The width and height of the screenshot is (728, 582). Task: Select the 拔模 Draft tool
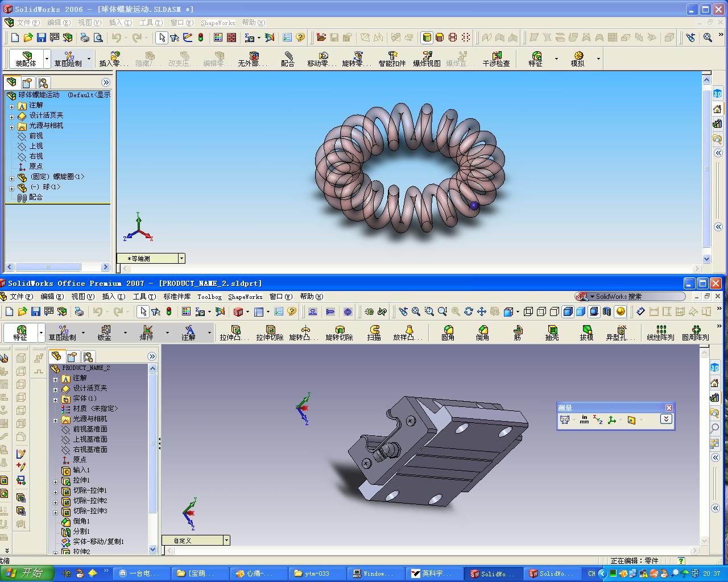click(587, 332)
